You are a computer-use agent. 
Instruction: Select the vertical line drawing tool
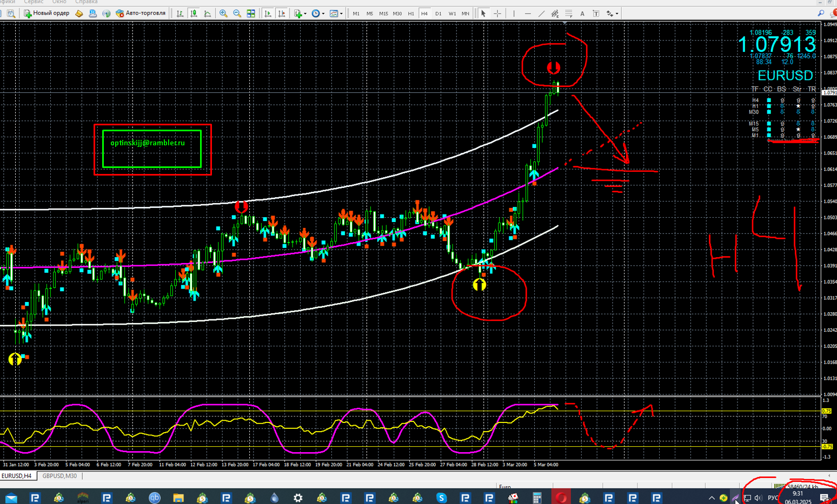(514, 14)
